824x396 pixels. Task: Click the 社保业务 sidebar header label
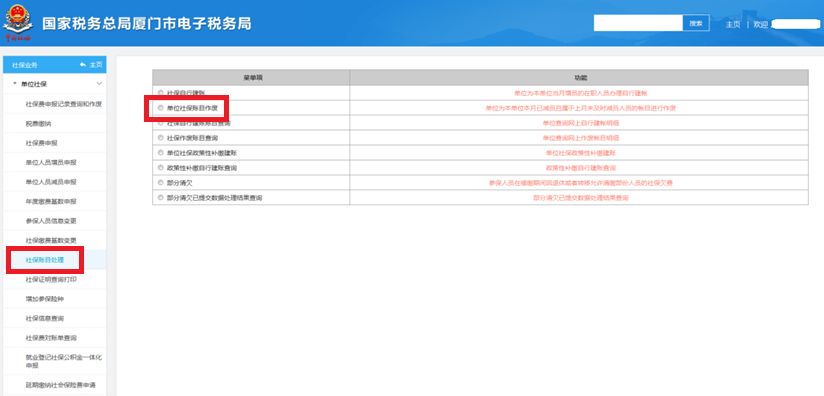point(25,65)
